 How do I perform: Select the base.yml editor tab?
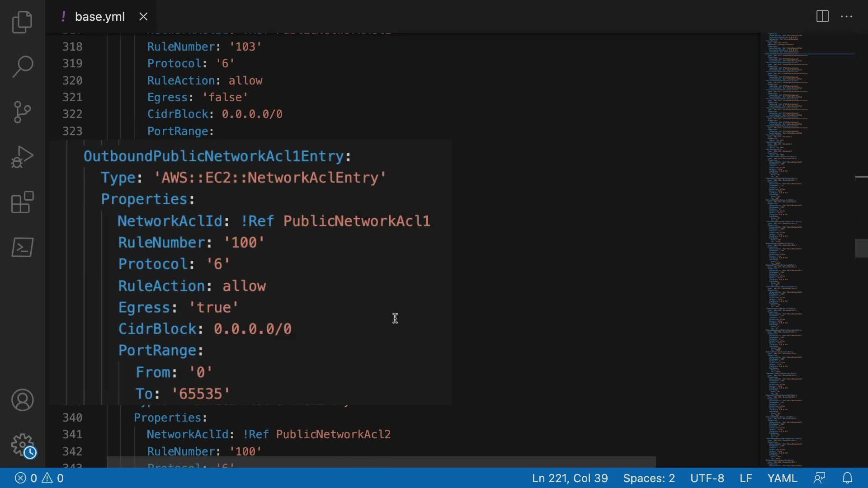point(99,17)
